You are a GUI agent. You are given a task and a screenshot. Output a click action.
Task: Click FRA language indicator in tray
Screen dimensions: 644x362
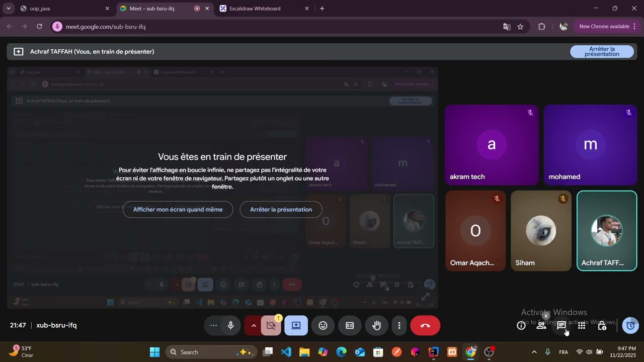click(563, 352)
